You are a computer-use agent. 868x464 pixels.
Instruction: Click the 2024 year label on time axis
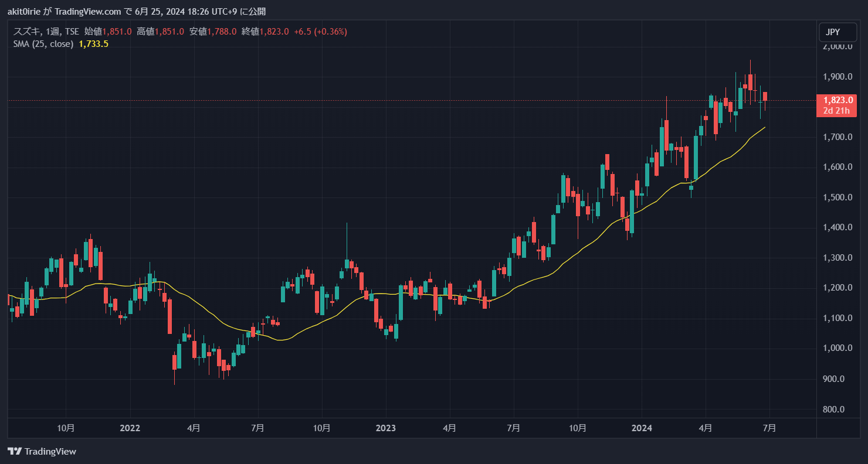(642, 428)
